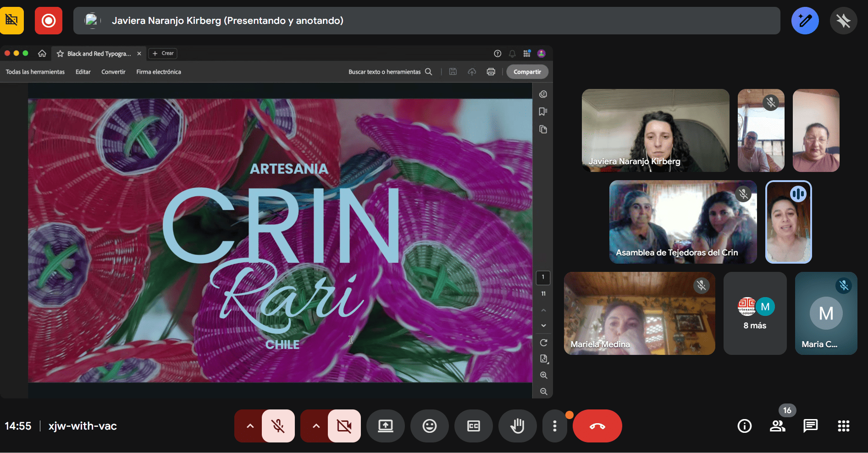The width and height of the screenshot is (868, 453).
Task: Open the Convertir menu
Action: point(113,72)
